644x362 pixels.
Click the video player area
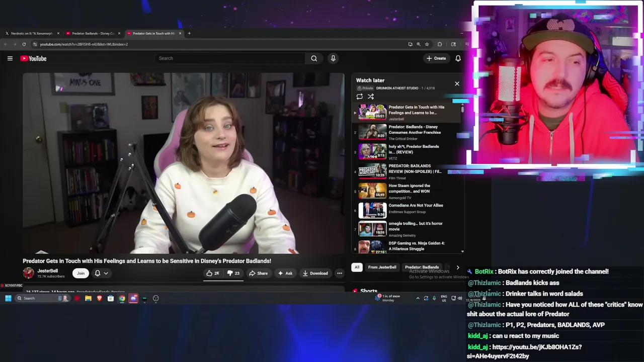click(184, 163)
